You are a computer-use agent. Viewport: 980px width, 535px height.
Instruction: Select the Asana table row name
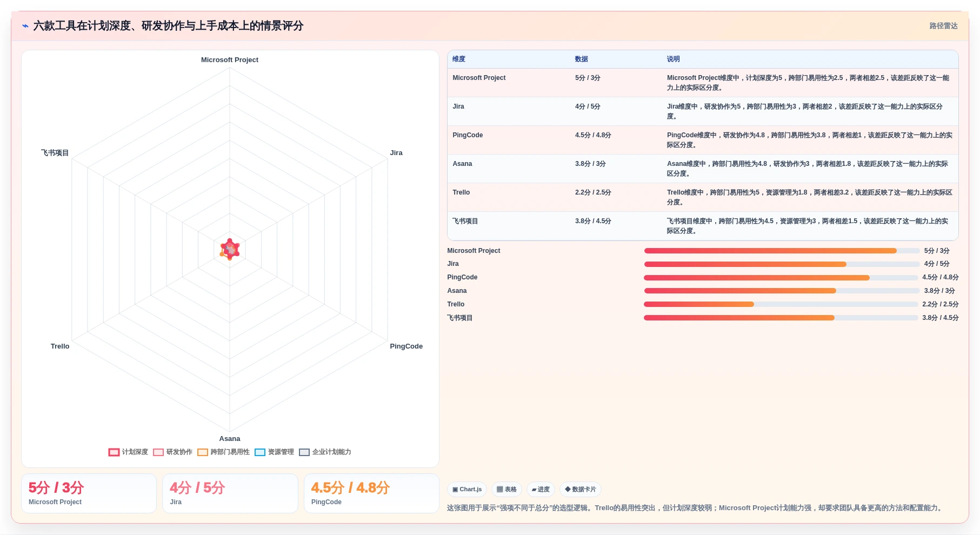tap(462, 164)
